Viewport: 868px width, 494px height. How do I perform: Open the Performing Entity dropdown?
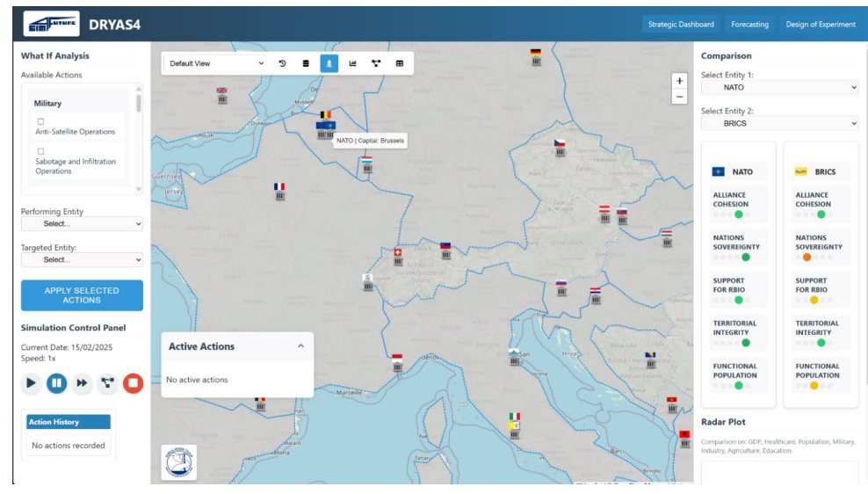click(82, 224)
